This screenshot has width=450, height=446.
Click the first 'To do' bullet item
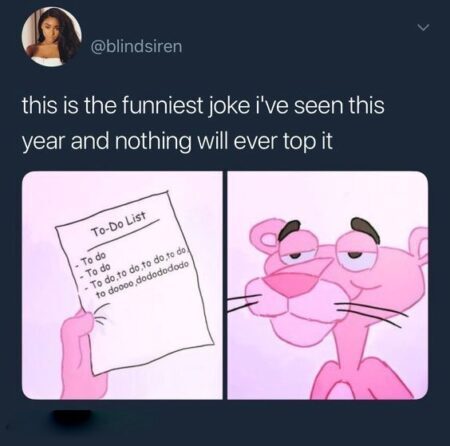[x=92, y=257]
